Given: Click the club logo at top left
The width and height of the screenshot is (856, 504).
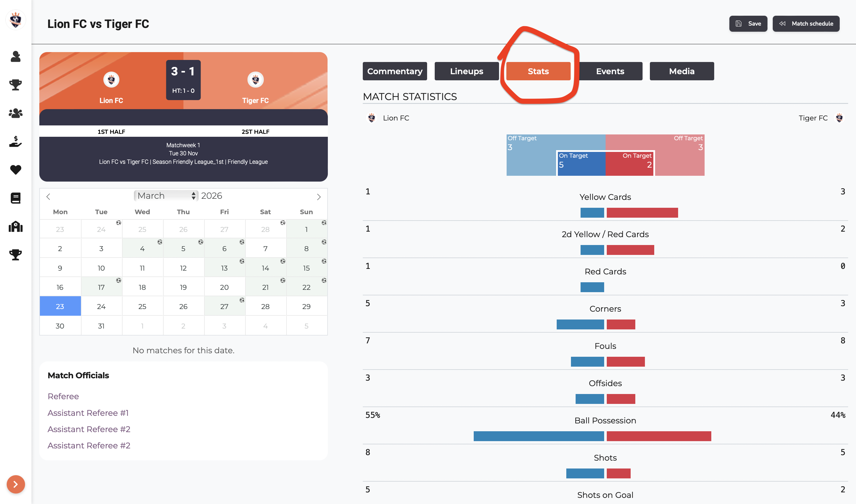Looking at the screenshot, I should coord(16,20).
